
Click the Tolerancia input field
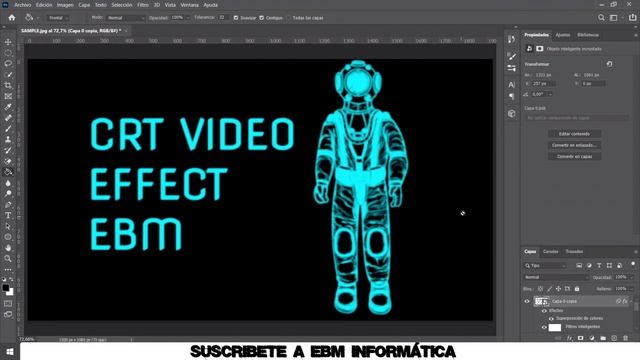[222, 18]
